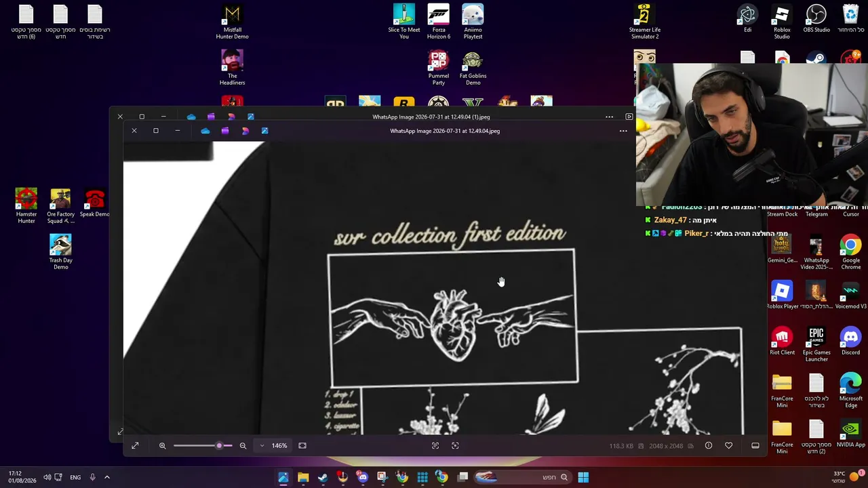
Task: Toggle filmstrip icon in back window title bar
Action: click(629, 117)
